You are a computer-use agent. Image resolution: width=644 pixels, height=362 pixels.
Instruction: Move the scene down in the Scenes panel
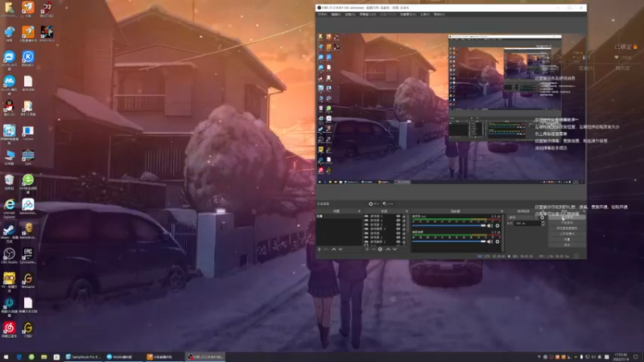[341, 249]
